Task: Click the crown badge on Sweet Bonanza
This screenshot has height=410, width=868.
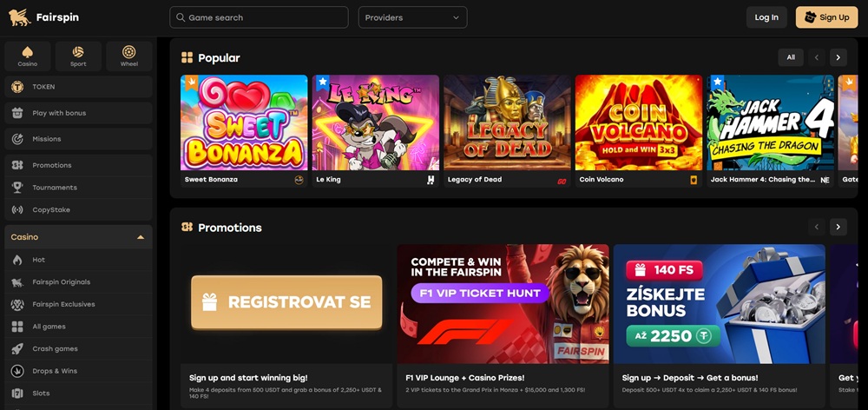Action: coord(192,83)
